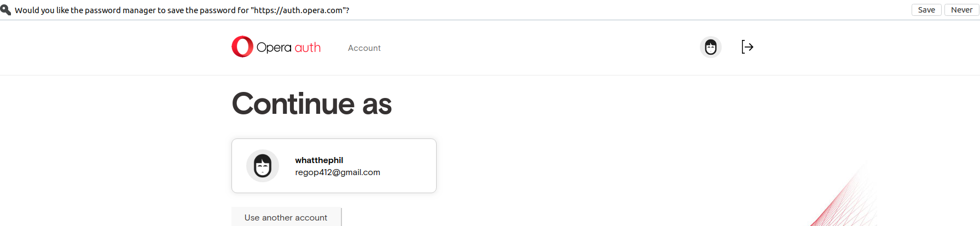Click the red Opera O logo
Image resolution: width=980 pixels, height=226 pixels.
242,47
